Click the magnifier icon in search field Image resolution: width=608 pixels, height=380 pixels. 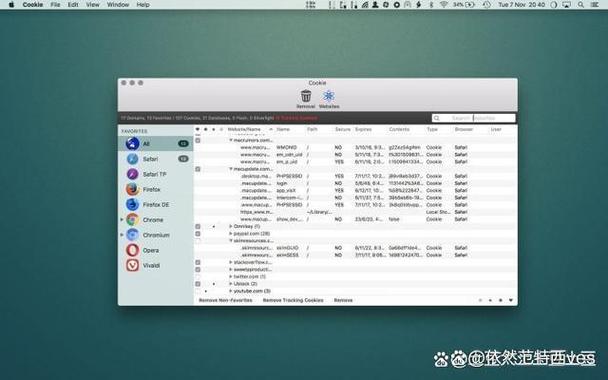(x=437, y=118)
